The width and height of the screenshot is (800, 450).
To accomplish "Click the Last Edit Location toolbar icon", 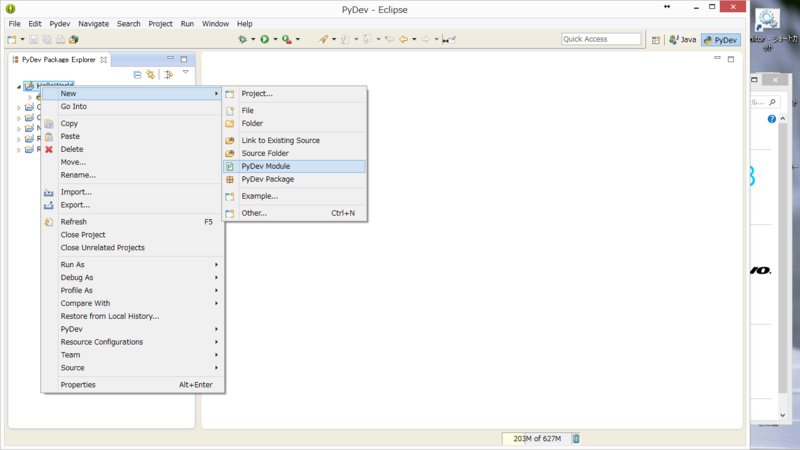I will click(x=389, y=39).
